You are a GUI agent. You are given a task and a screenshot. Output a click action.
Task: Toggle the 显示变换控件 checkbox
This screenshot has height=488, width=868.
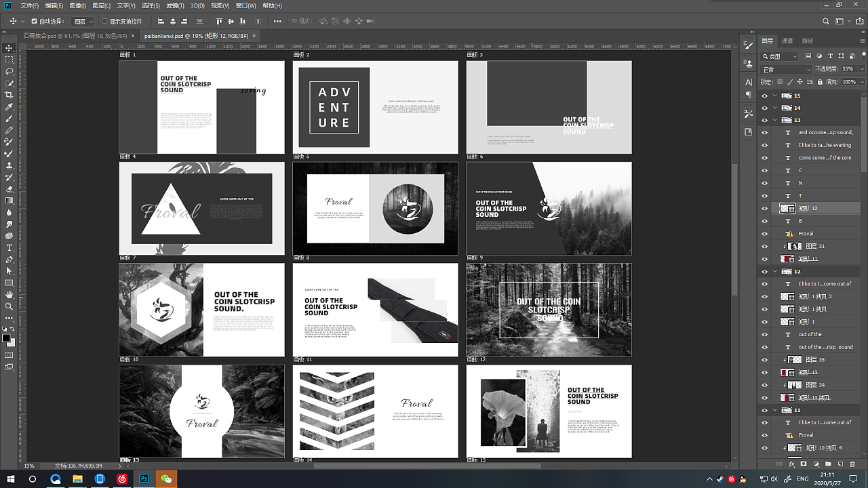(104, 22)
